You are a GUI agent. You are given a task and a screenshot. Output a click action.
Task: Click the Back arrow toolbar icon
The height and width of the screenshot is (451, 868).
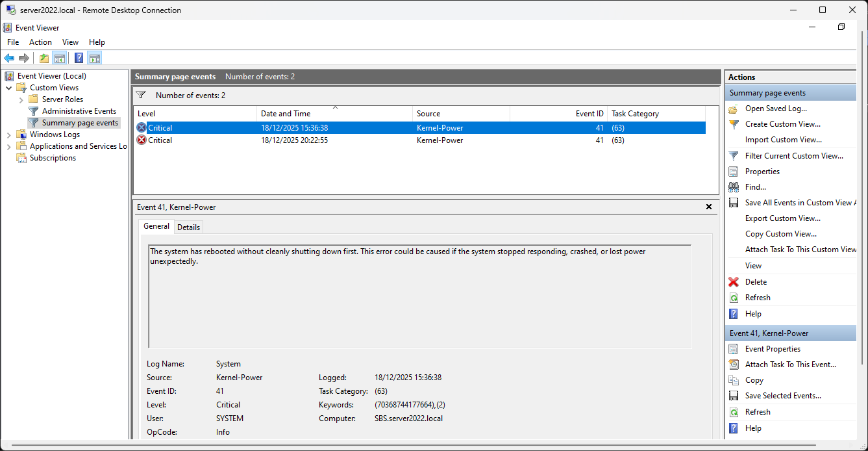[9, 58]
